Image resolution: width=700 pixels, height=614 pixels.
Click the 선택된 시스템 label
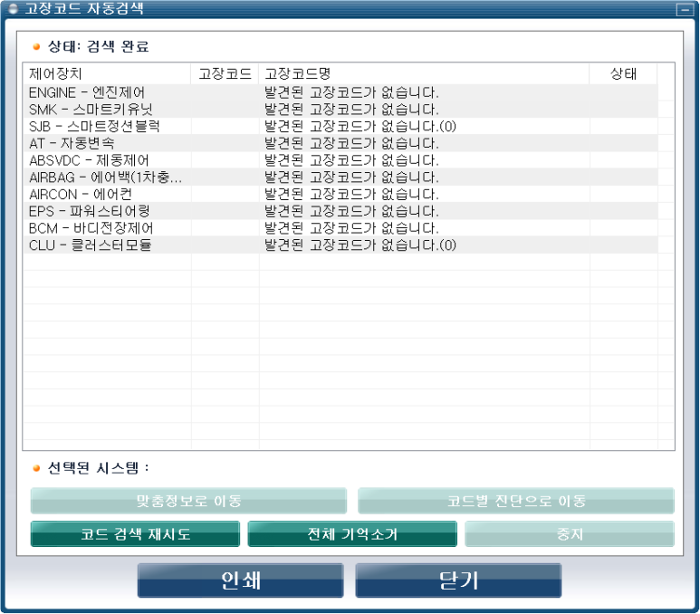(x=98, y=468)
